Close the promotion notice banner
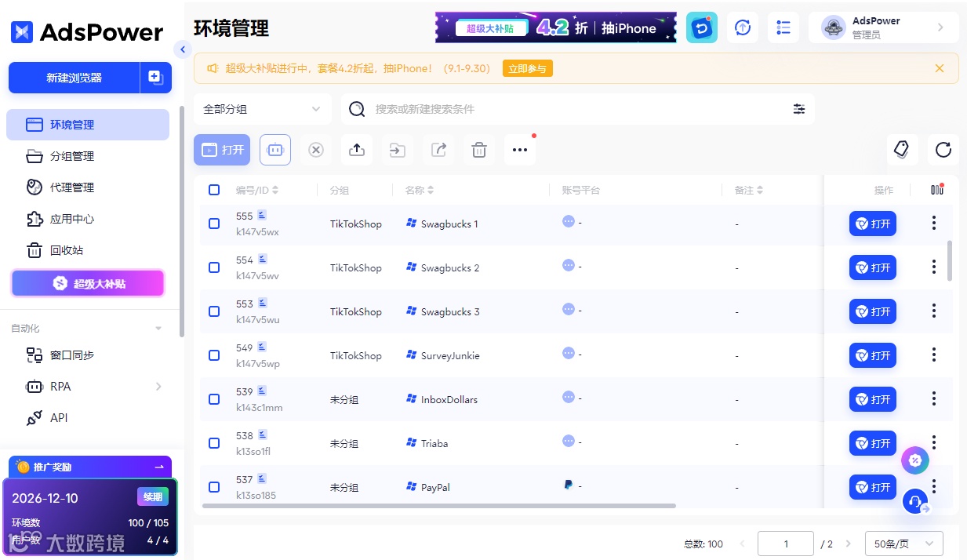The width and height of the screenshot is (967, 560). tap(940, 68)
